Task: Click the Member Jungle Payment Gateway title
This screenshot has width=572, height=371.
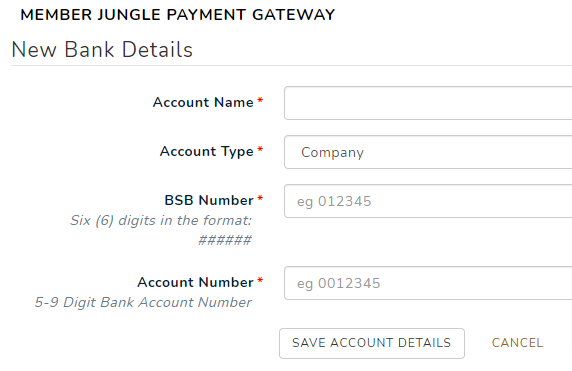Action: [177, 15]
